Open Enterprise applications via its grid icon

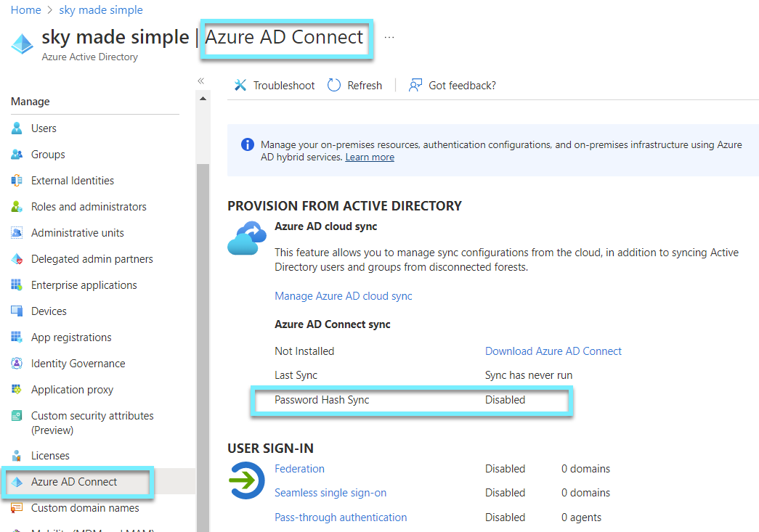pyautogui.click(x=16, y=285)
